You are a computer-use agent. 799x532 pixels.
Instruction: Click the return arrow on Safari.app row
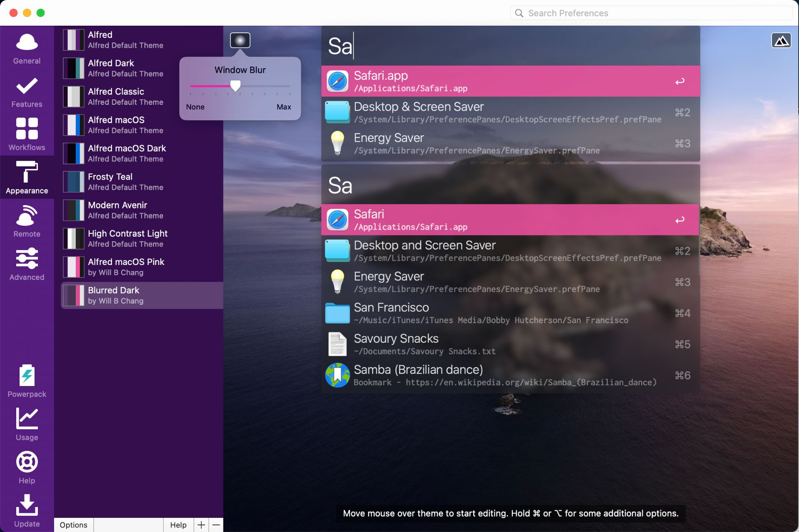[x=680, y=82]
